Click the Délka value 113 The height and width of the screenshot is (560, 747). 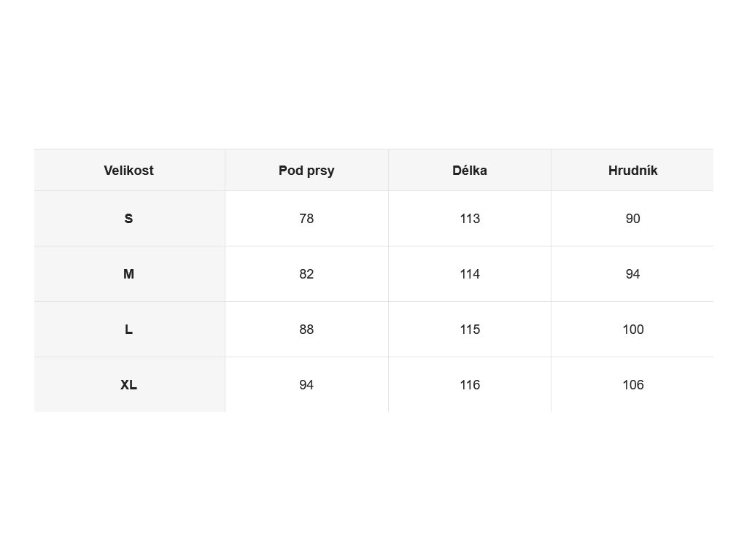[470, 219]
